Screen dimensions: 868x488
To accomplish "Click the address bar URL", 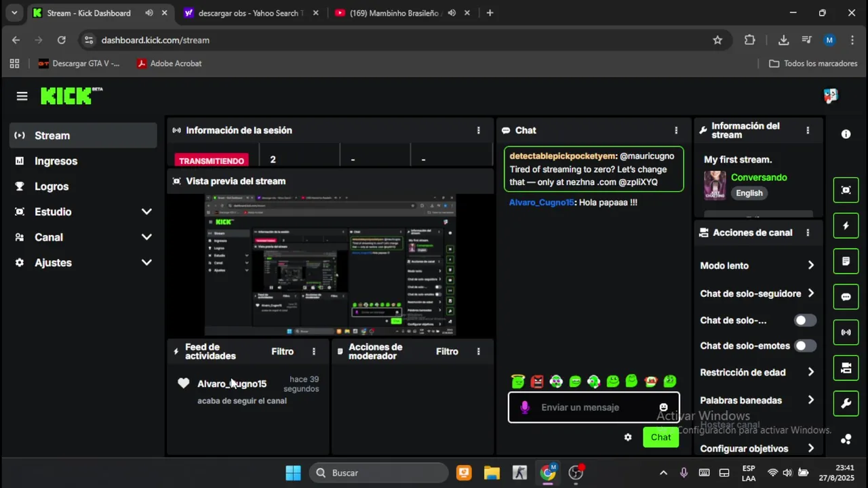I will [x=155, y=40].
